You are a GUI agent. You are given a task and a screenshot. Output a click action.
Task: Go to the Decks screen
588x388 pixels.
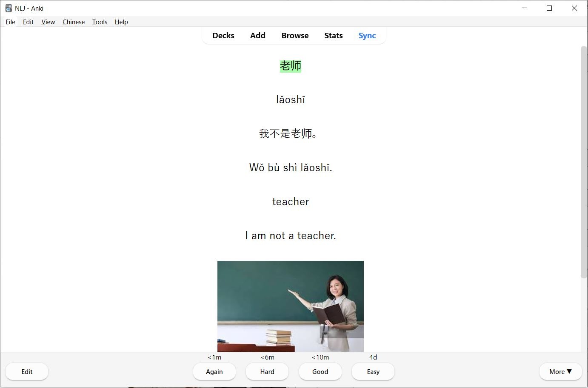(x=223, y=36)
